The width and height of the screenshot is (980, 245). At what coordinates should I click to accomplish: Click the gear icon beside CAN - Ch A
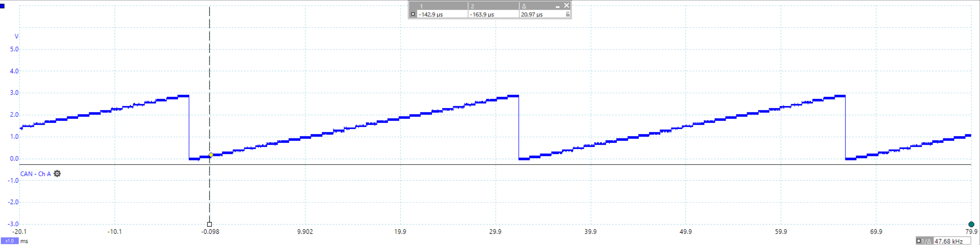click(57, 173)
